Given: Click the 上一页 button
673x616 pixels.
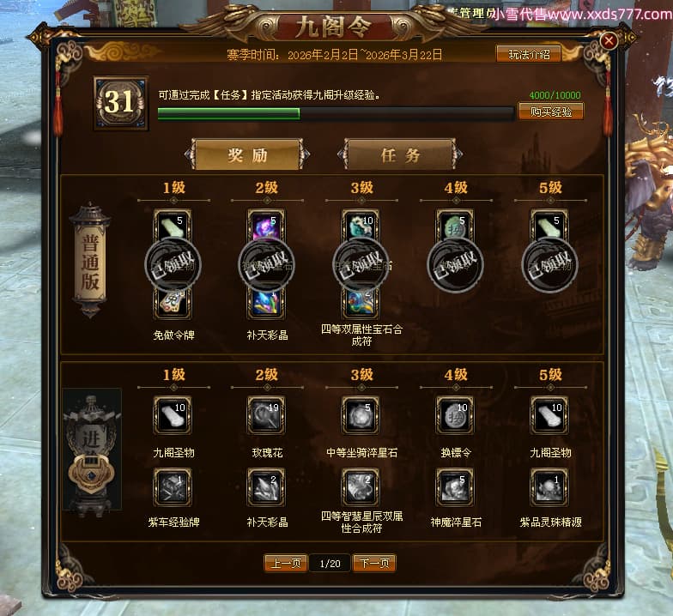Looking at the screenshot, I should click(x=286, y=563).
